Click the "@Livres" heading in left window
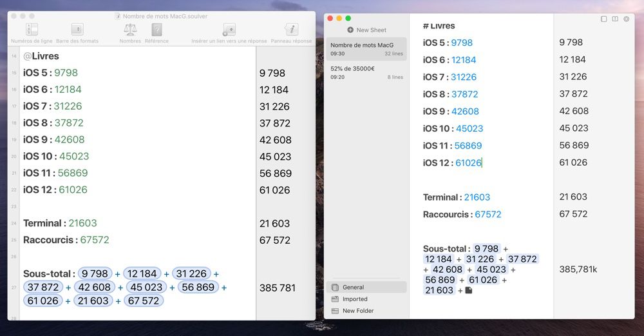Image resolution: width=644 pixels, height=336 pixels. click(x=41, y=56)
